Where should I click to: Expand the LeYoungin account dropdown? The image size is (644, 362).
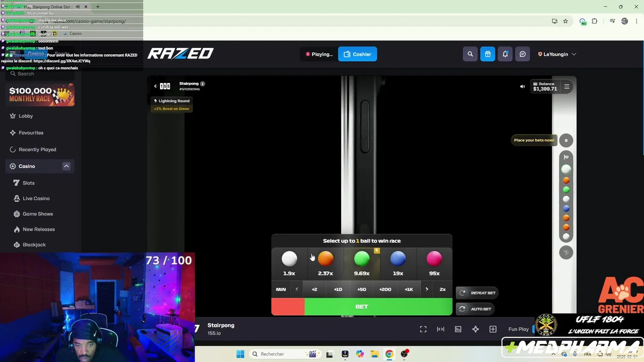pos(557,54)
